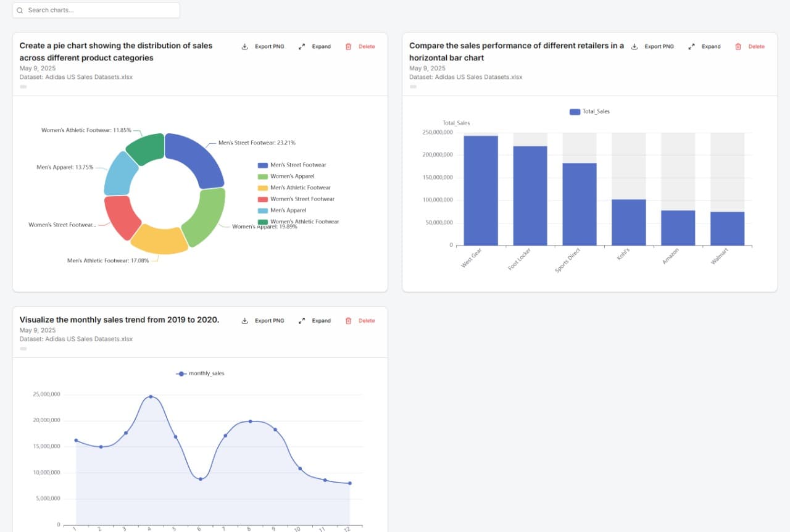Toggle the Total_Sales legend on the bar chart
The height and width of the screenshot is (532, 790).
click(590, 111)
